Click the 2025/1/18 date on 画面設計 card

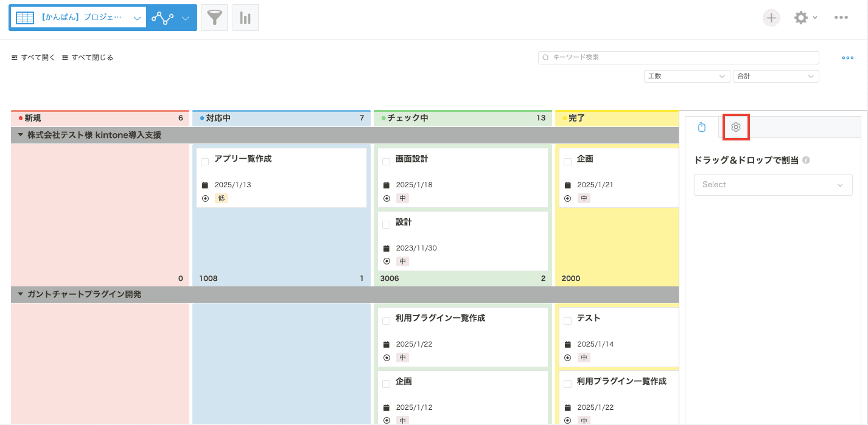click(414, 185)
